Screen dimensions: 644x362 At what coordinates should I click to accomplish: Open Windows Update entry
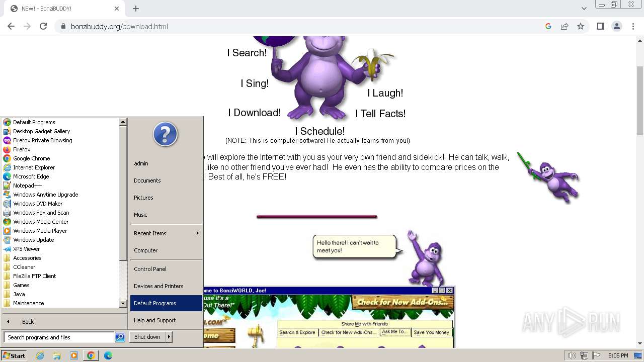33,240
